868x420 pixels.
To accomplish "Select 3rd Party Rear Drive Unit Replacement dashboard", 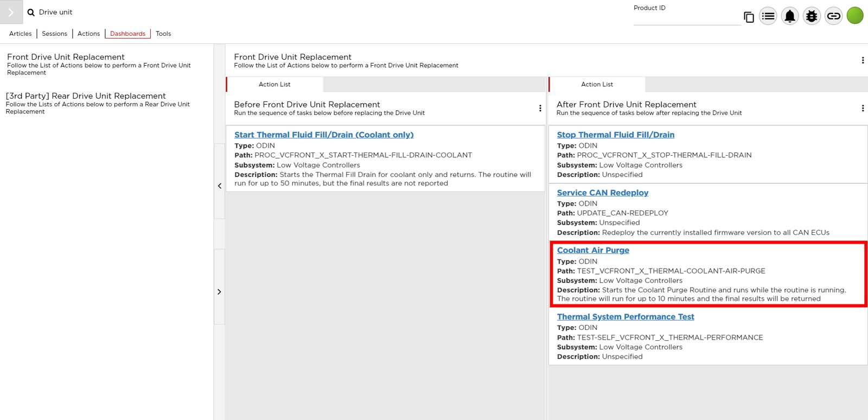I will pyautogui.click(x=86, y=96).
